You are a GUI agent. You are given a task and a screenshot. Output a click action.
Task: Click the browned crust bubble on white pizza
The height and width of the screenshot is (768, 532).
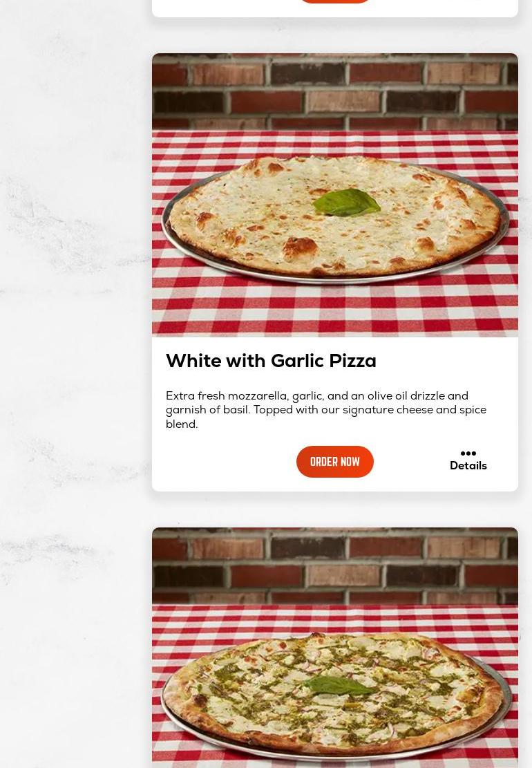[x=300, y=247]
